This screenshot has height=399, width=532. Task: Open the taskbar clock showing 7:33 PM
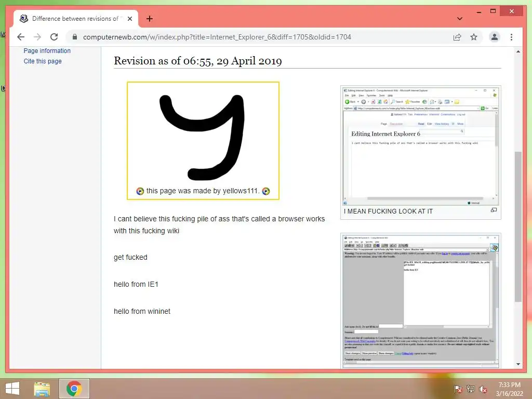pyautogui.click(x=509, y=389)
